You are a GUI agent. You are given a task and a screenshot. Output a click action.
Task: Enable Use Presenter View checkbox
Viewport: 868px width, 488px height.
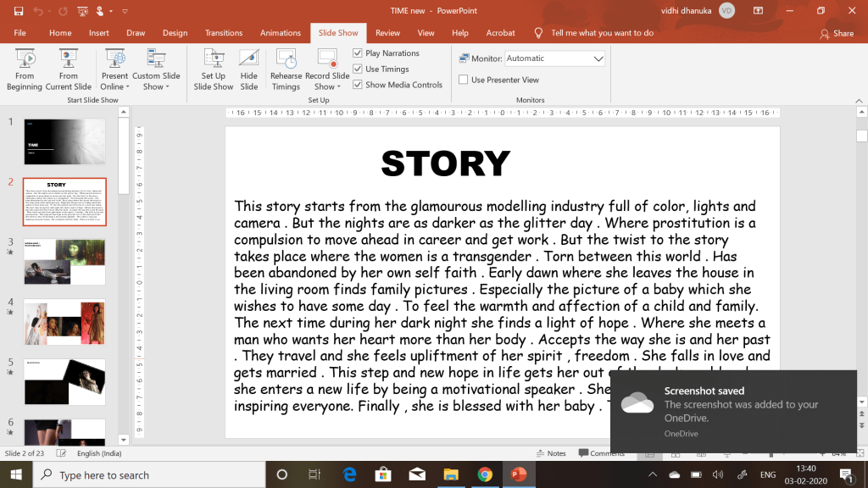pyautogui.click(x=464, y=80)
